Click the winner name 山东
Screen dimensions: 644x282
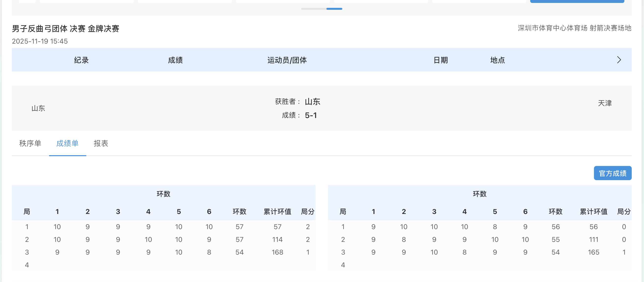313,102
